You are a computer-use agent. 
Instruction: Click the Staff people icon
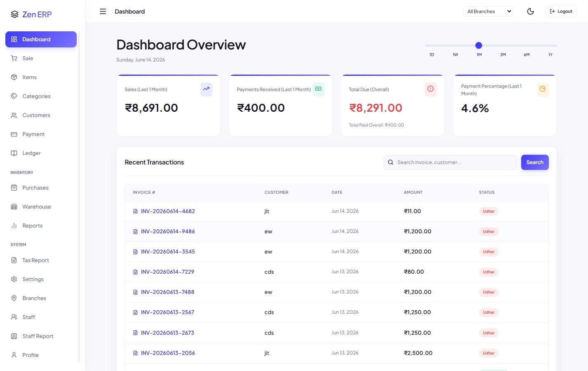(x=14, y=317)
